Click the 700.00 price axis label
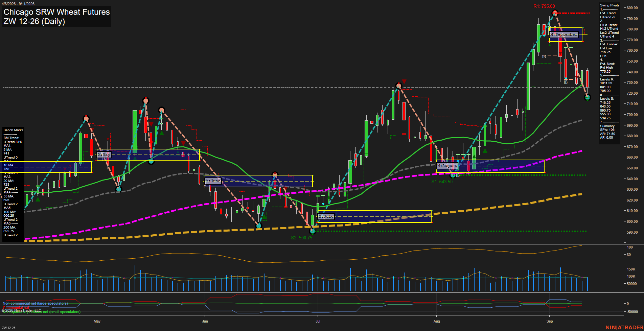This screenshot has width=644, height=331. (x=632, y=115)
